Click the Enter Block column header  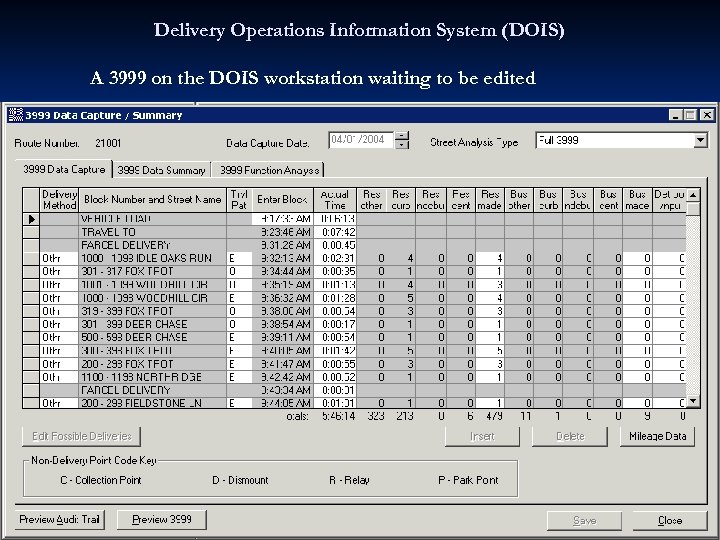pyautogui.click(x=282, y=200)
